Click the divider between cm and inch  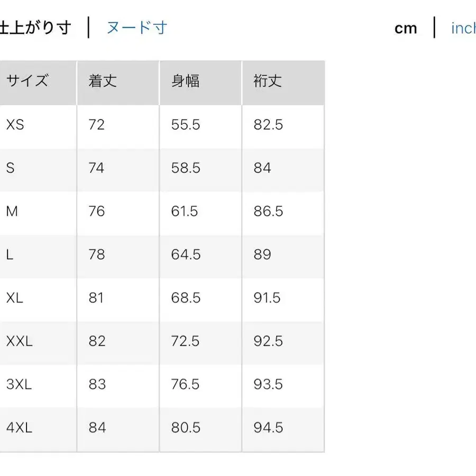435,28
